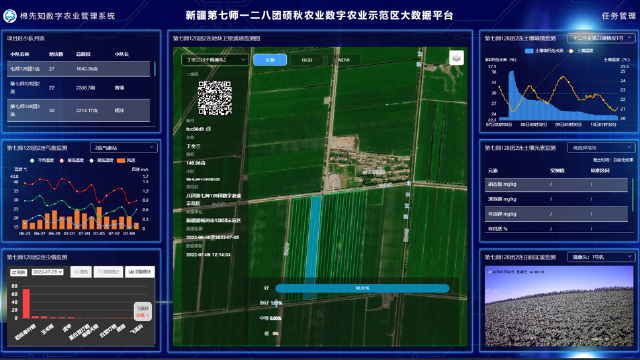Open the weather station dropdown
This screenshot has width=640, height=360.
point(124,147)
